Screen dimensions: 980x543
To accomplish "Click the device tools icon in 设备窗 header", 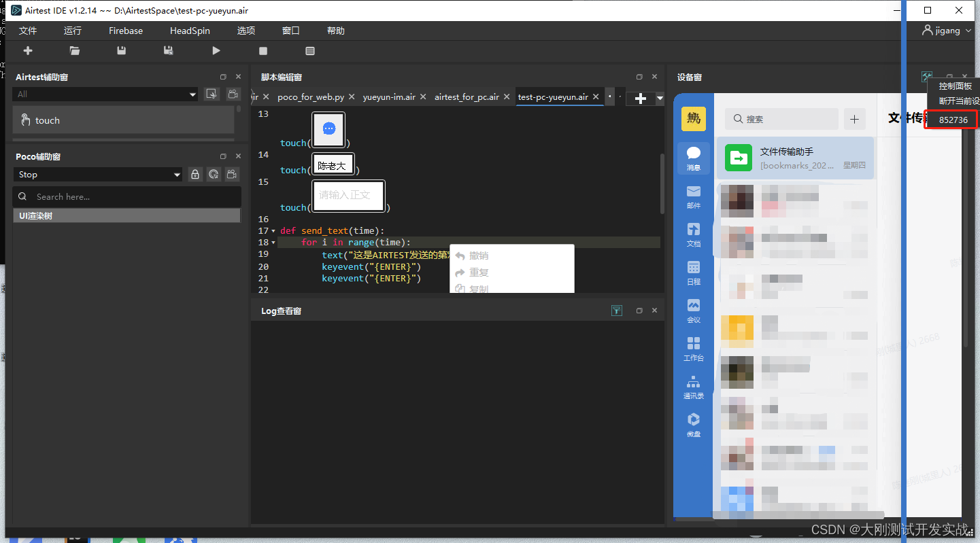I will coord(927,77).
